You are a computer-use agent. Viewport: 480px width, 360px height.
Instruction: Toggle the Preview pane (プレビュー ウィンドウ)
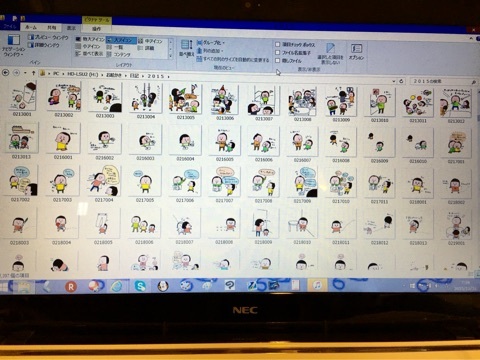click(x=48, y=37)
